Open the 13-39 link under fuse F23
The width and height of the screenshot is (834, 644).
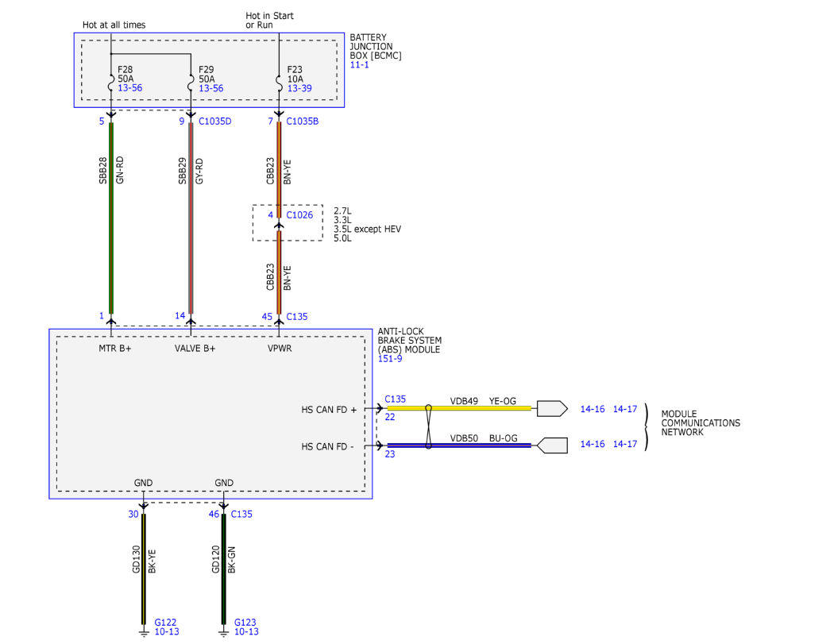tap(299, 88)
